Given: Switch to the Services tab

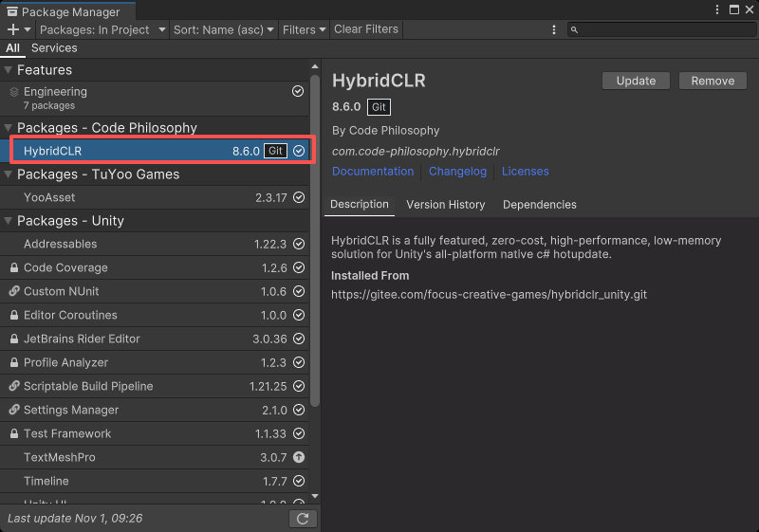Looking at the screenshot, I should coord(54,47).
